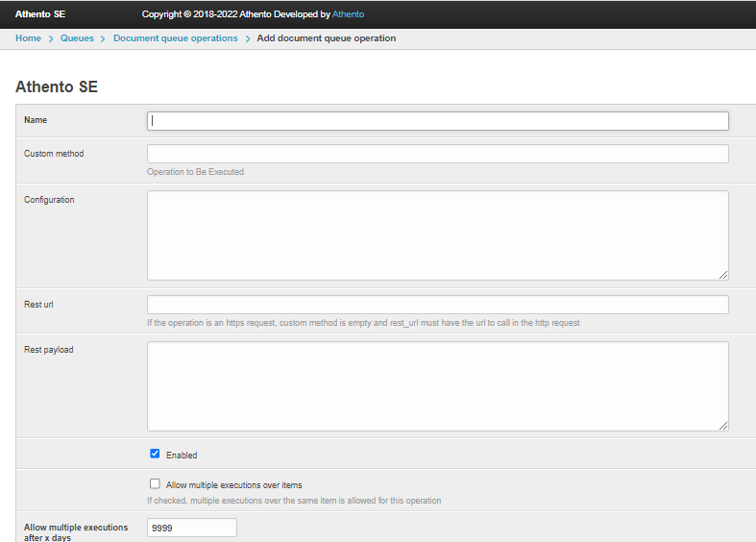Screen dimensions: 756x542
Task: Uncheck the Enabled checkbox
Action: click(x=155, y=454)
